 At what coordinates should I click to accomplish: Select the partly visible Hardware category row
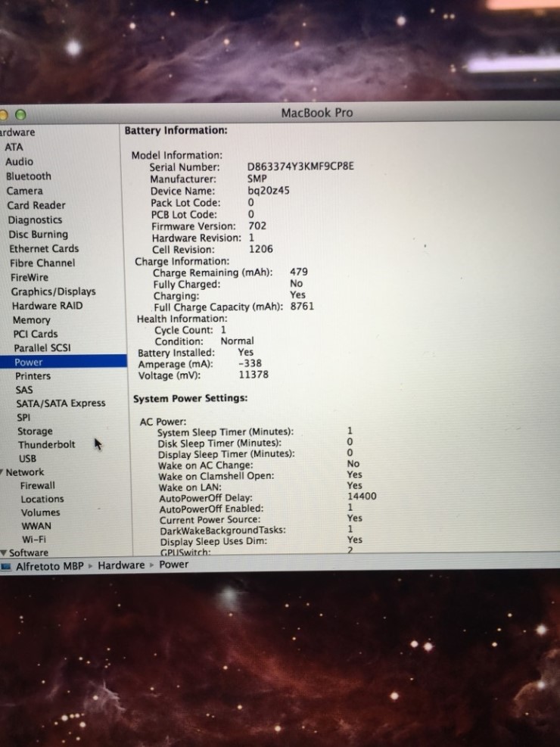(17, 132)
